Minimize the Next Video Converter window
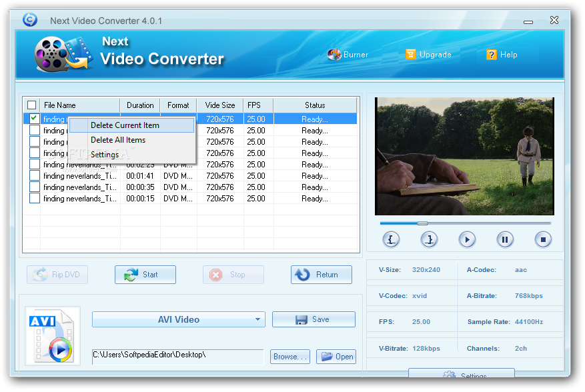The width and height of the screenshot is (585, 392). [528, 22]
